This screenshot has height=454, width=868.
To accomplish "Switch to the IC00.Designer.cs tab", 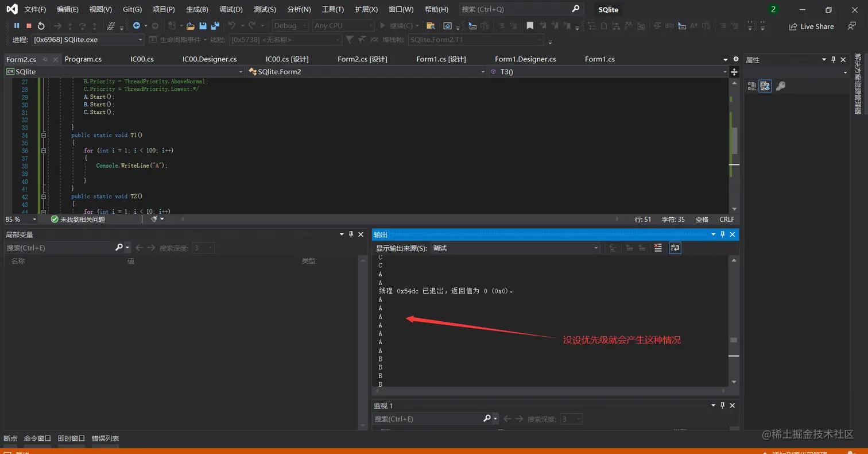I will coord(210,59).
